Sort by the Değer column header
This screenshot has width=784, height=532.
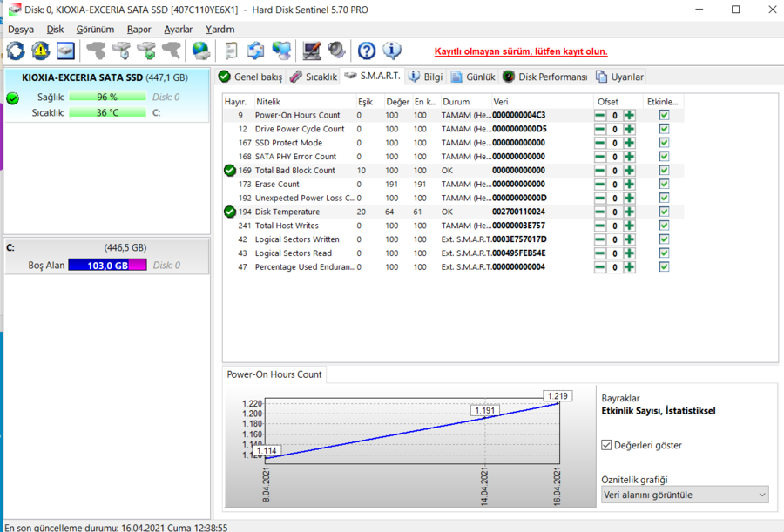(398, 102)
